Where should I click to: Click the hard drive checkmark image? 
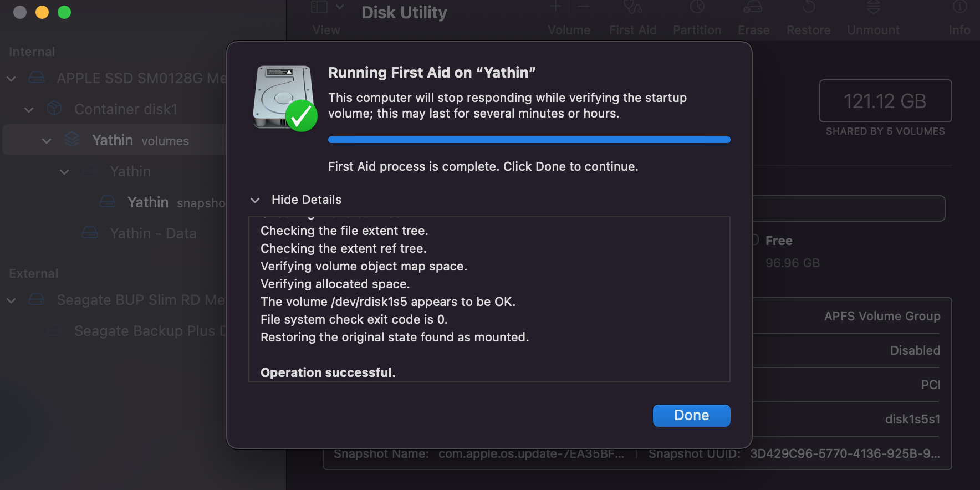[x=285, y=98]
